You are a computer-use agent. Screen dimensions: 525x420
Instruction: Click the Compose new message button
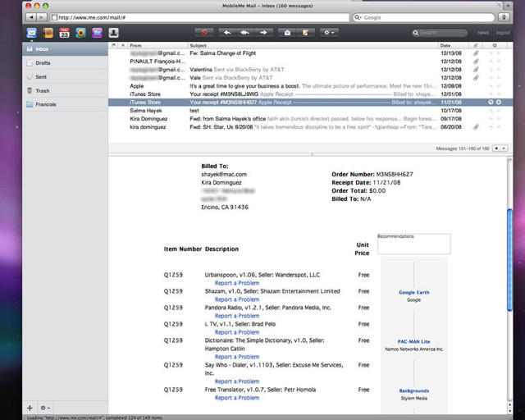coord(305,33)
